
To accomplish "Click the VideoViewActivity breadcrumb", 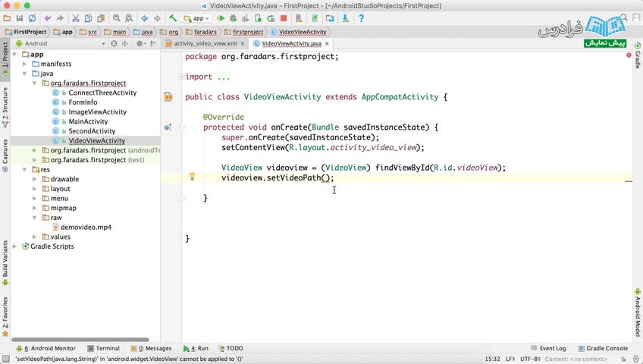I will (x=299, y=32).
